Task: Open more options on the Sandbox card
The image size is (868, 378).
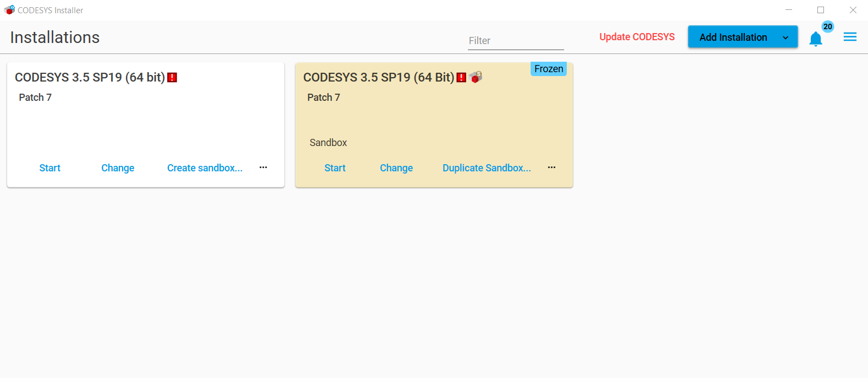Action: point(552,168)
